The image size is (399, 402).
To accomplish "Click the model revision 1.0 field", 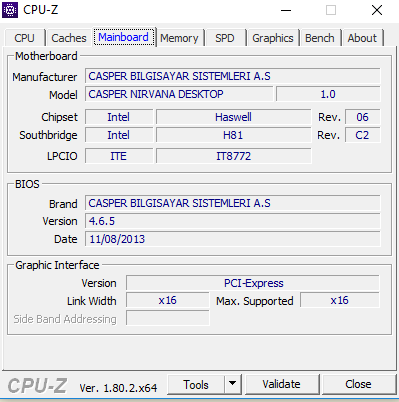I will click(x=328, y=94).
